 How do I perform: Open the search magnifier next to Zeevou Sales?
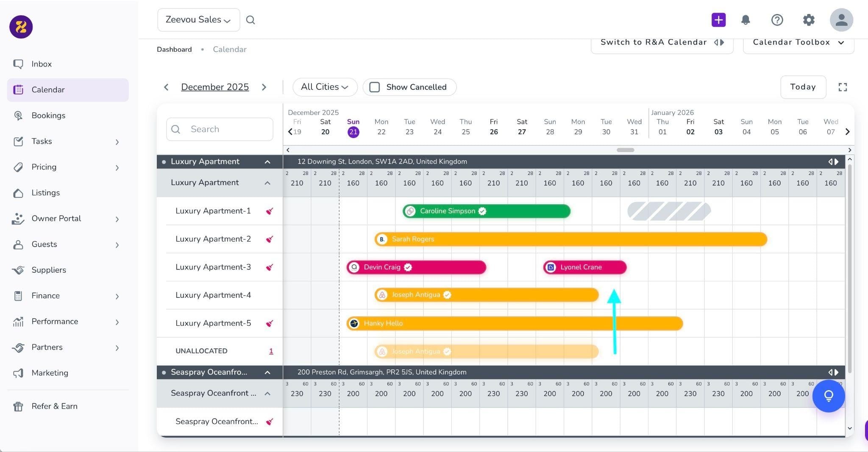[250, 20]
